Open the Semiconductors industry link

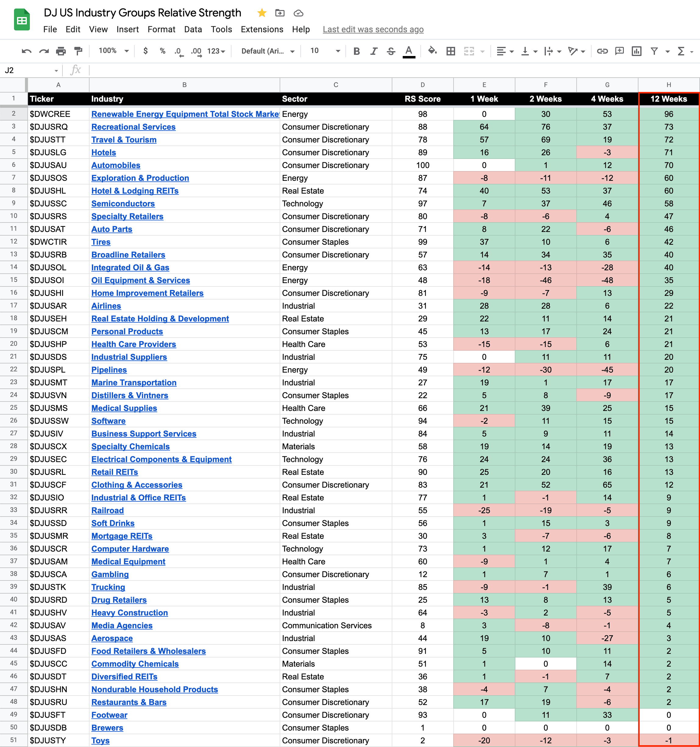(x=123, y=204)
